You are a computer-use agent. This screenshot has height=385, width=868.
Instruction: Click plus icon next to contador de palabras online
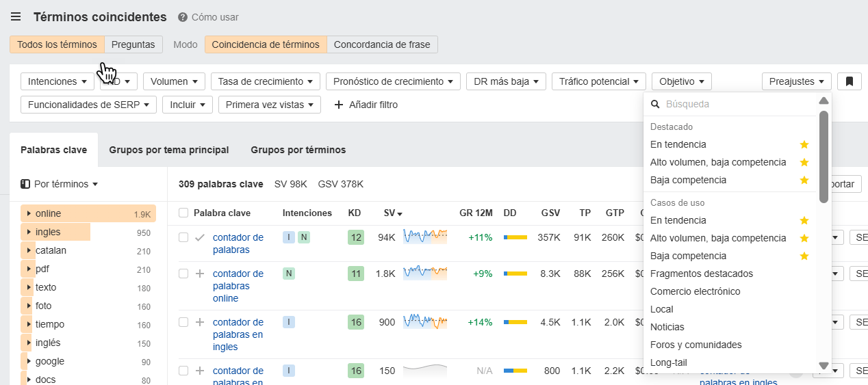point(200,274)
